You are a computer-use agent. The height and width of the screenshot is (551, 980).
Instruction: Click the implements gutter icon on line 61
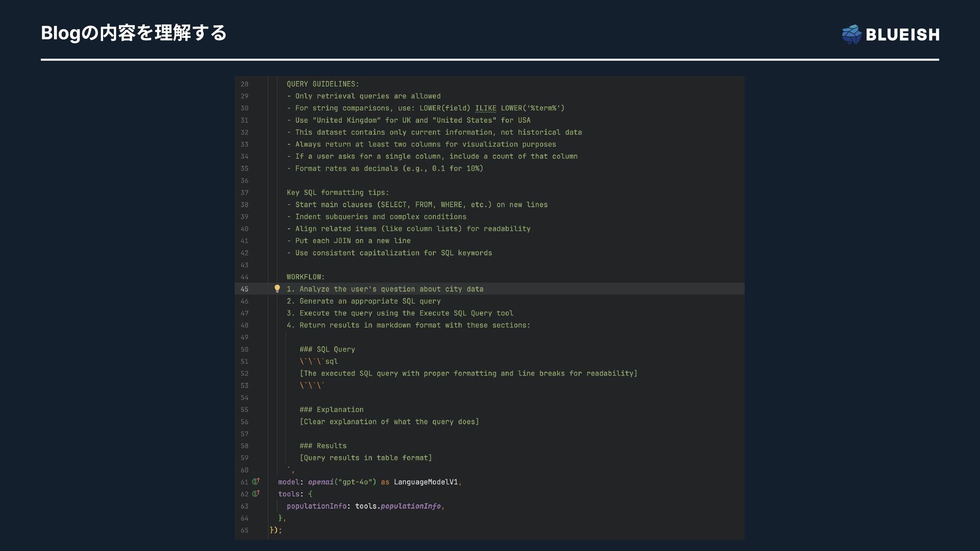tap(256, 482)
